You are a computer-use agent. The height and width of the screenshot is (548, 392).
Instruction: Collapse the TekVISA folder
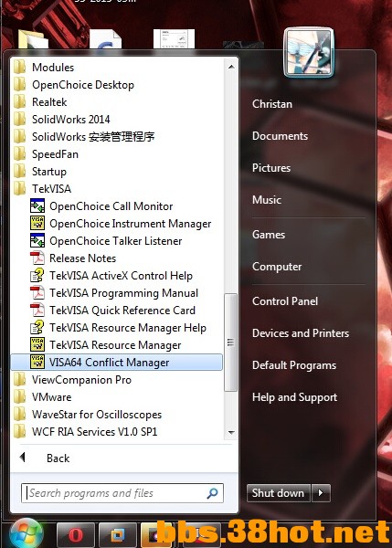pyautogui.click(x=117, y=189)
